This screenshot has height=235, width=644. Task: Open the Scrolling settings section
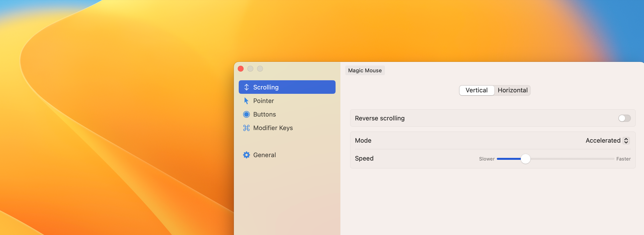287,87
